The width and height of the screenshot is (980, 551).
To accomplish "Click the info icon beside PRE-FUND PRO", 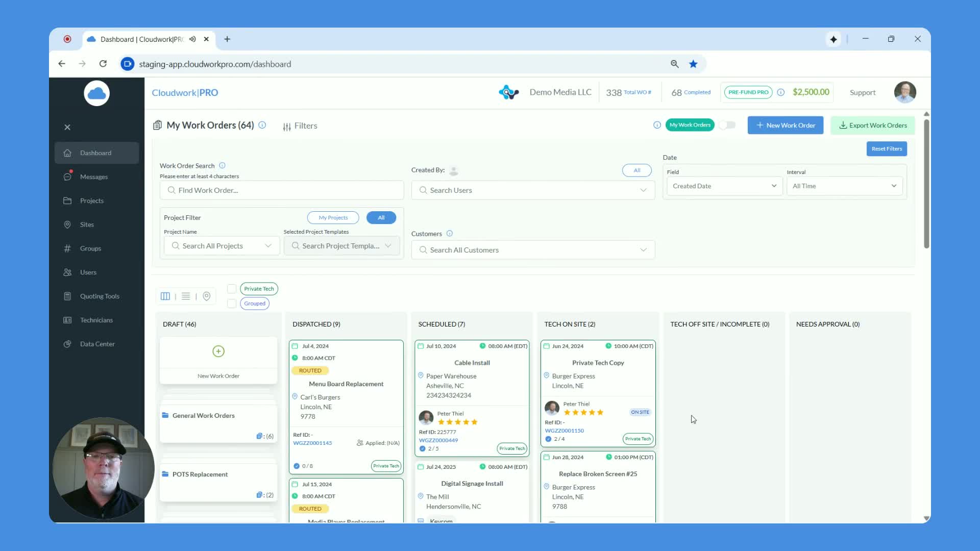I will [x=781, y=93].
